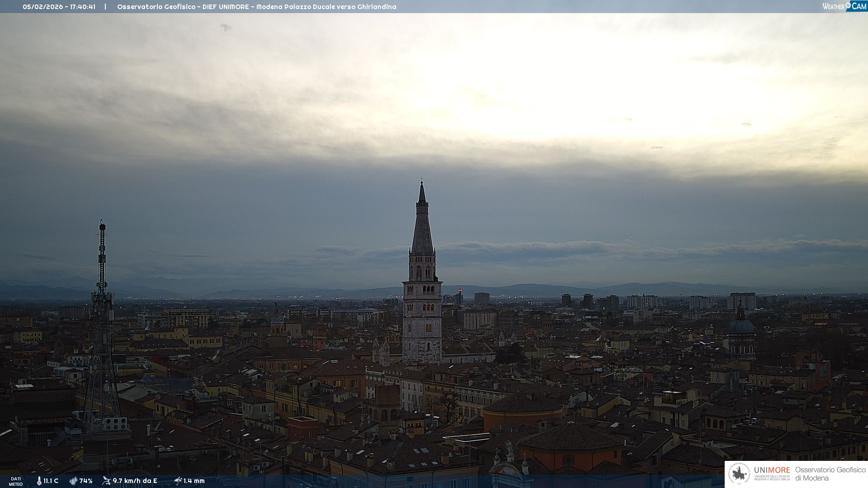868x488 pixels.
Task: Click the 1.4 mm rainfall reading
Action: tap(194, 481)
